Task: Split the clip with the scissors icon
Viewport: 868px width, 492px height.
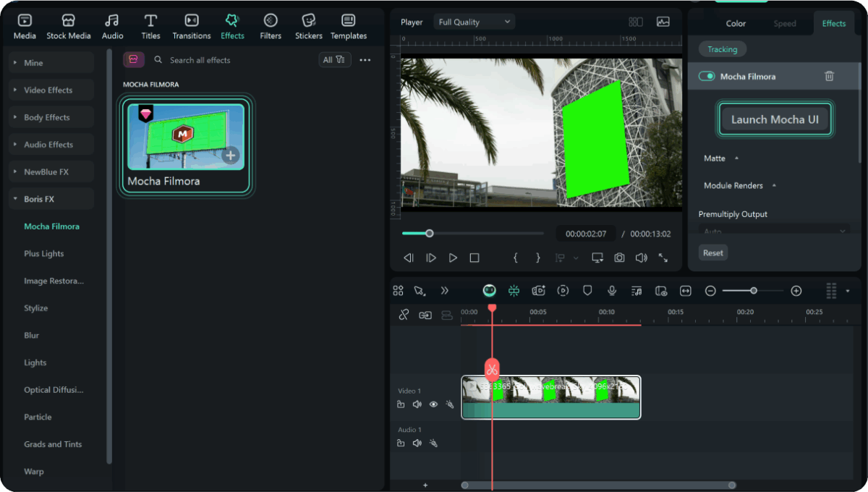Action: click(x=492, y=370)
